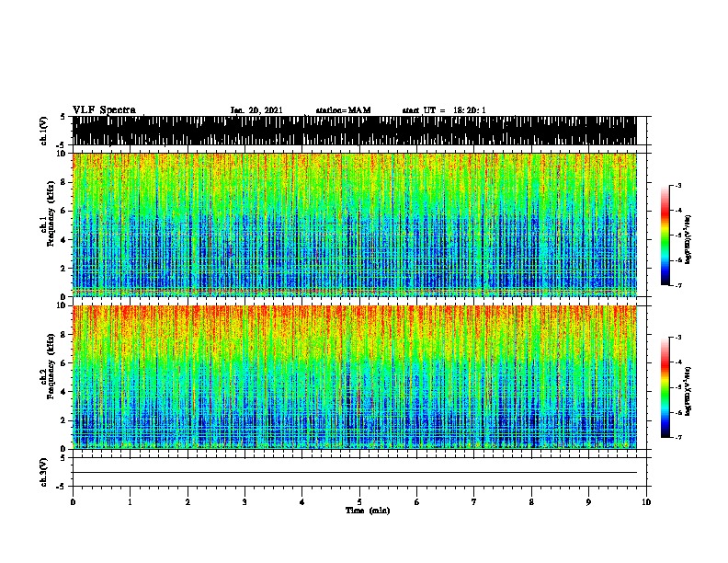This screenshot has width=728, height=563.
Task: Click the ch.1 frequency spectrogram panel
Action: point(355,224)
